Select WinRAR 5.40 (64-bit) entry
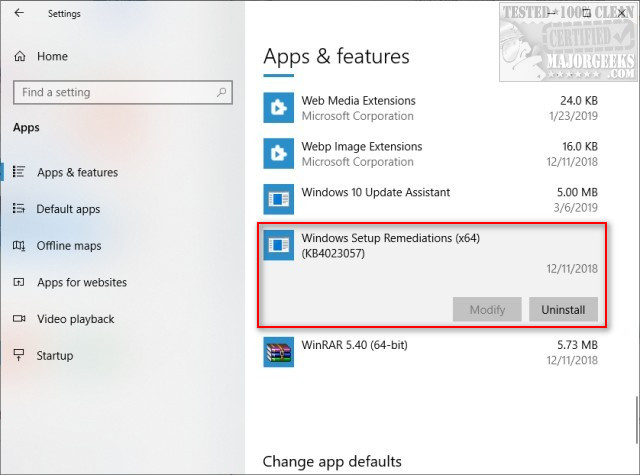640x475 pixels. coord(431,352)
